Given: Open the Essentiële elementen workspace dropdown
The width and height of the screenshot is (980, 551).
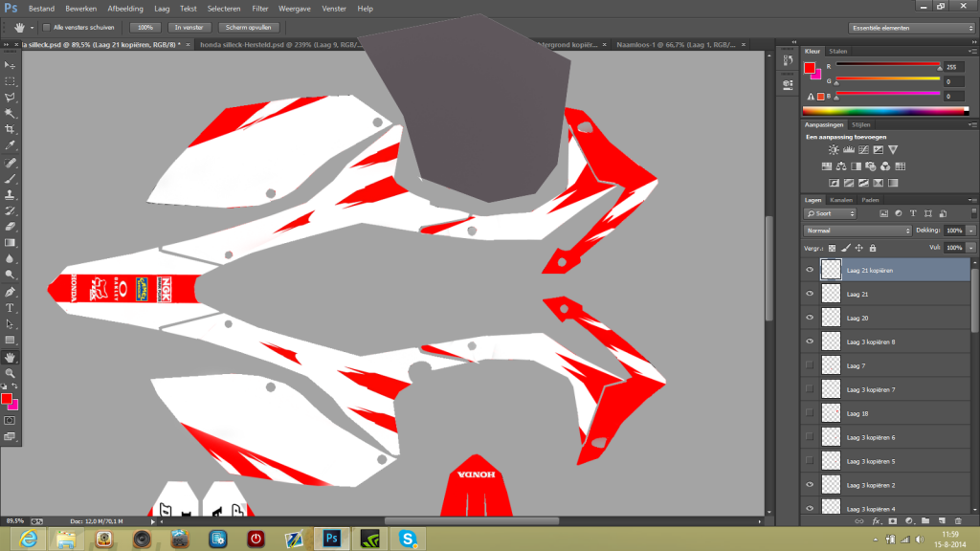Looking at the screenshot, I should click(911, 28).
